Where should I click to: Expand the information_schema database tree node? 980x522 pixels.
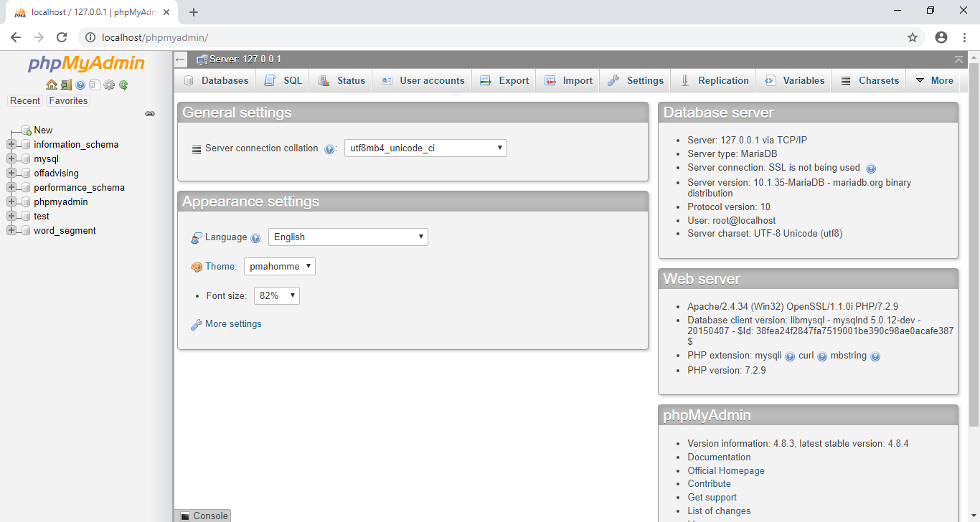(x=11, y=144)
